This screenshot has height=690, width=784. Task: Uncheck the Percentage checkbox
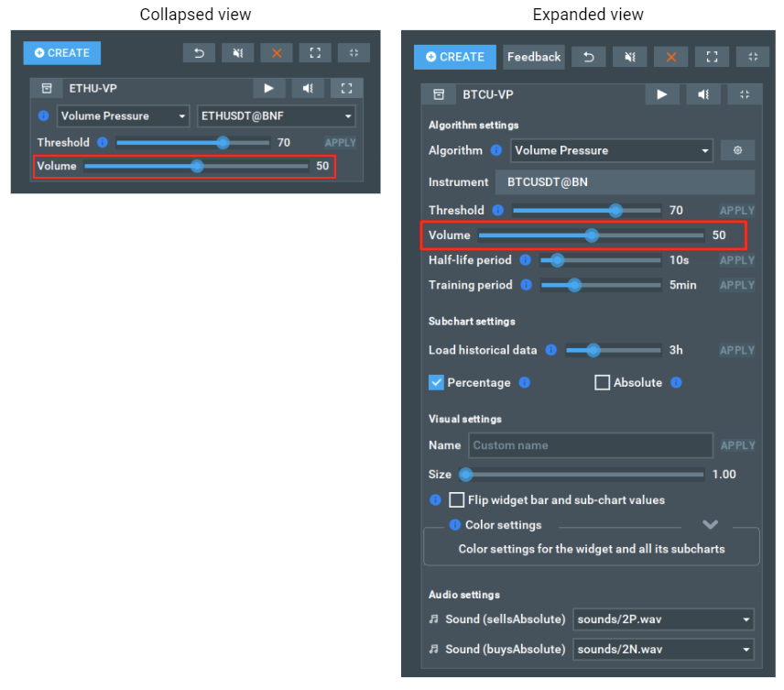point(436,383)
